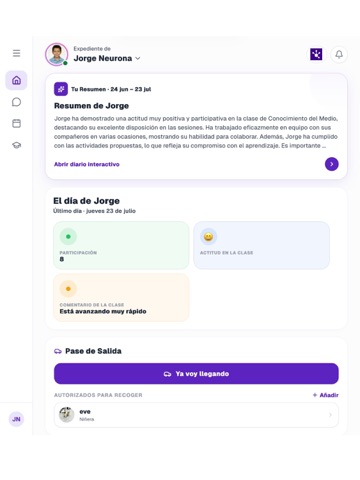This screenshot has height=480, width=360.
Task: Click the Tu Resumen sparkle icon
Action: 61,89
